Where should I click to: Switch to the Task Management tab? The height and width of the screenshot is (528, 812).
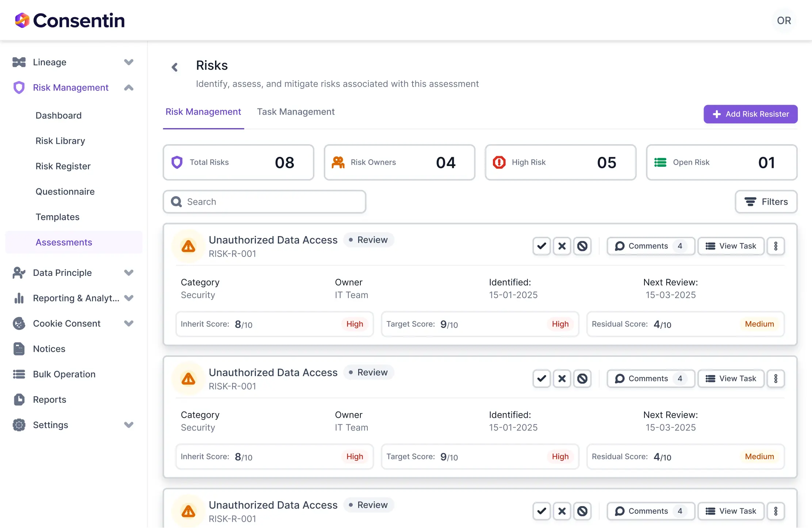(295, 112)
